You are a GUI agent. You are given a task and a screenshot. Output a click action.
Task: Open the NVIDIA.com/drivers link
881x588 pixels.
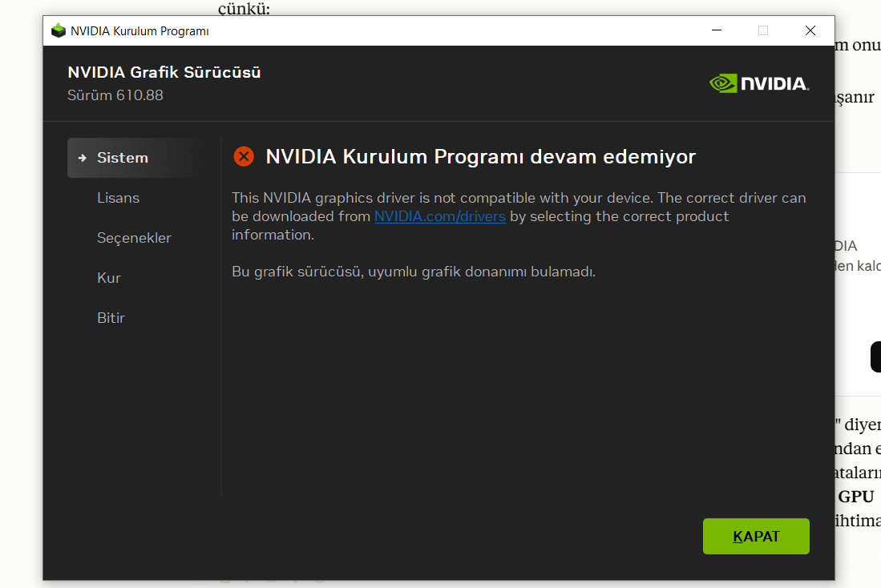click(440, 216)
